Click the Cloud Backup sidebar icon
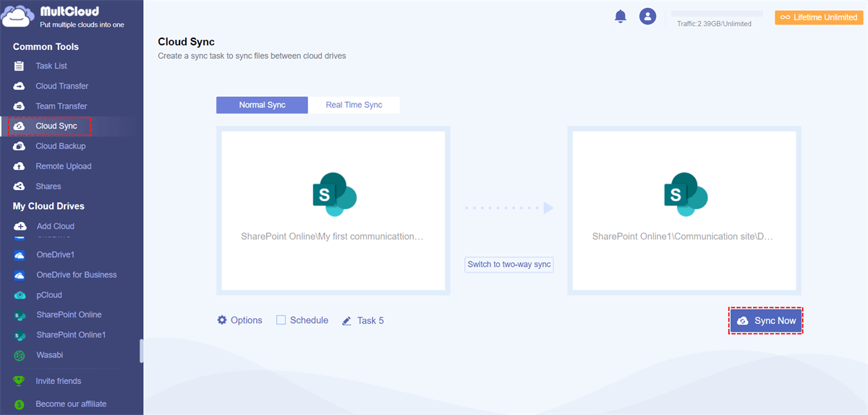This screenshot has height=415, width=868. click(20, 146)
